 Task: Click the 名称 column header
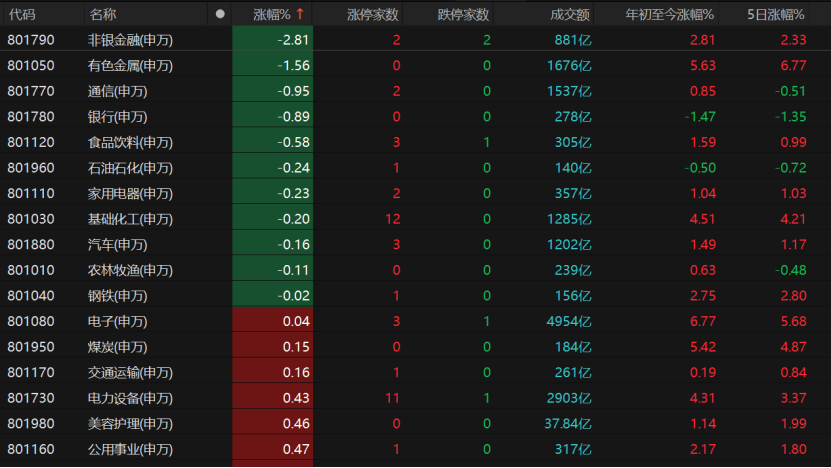tap(103, 14)
